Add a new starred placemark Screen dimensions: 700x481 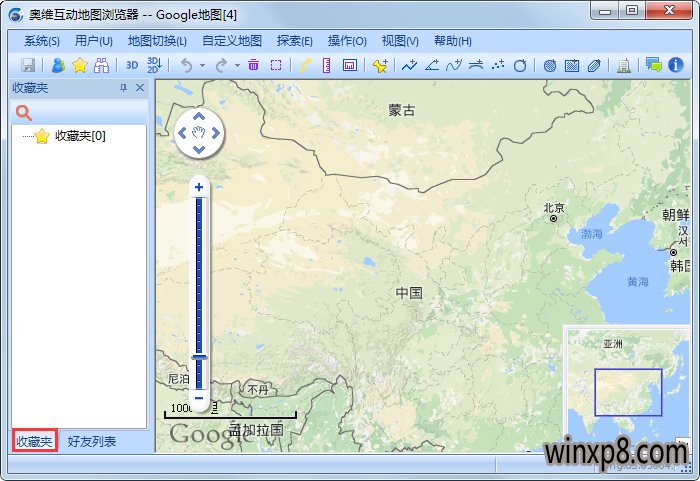380,65
